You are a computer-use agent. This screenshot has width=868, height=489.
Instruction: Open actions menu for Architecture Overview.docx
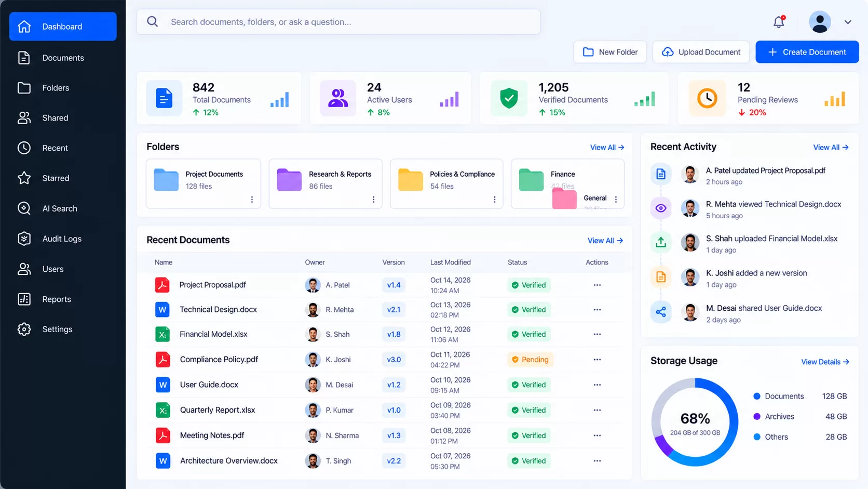point(597,461)
